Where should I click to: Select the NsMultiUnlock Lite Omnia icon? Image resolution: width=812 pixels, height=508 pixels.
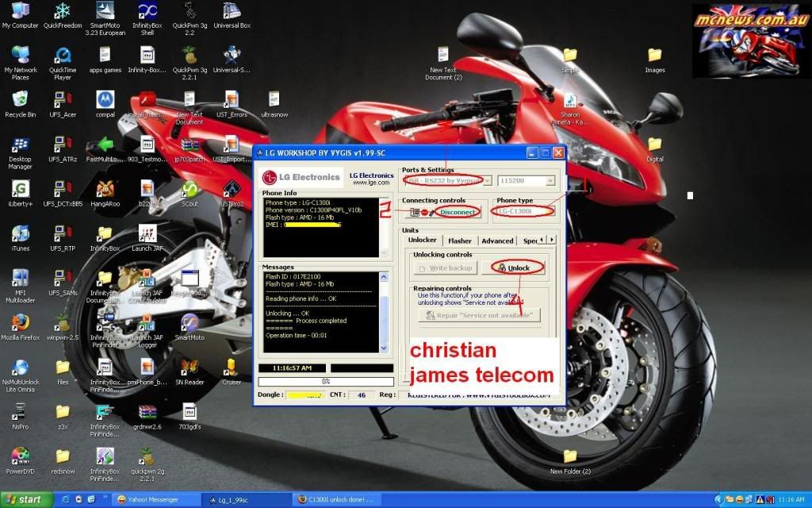tap(20, 375)
